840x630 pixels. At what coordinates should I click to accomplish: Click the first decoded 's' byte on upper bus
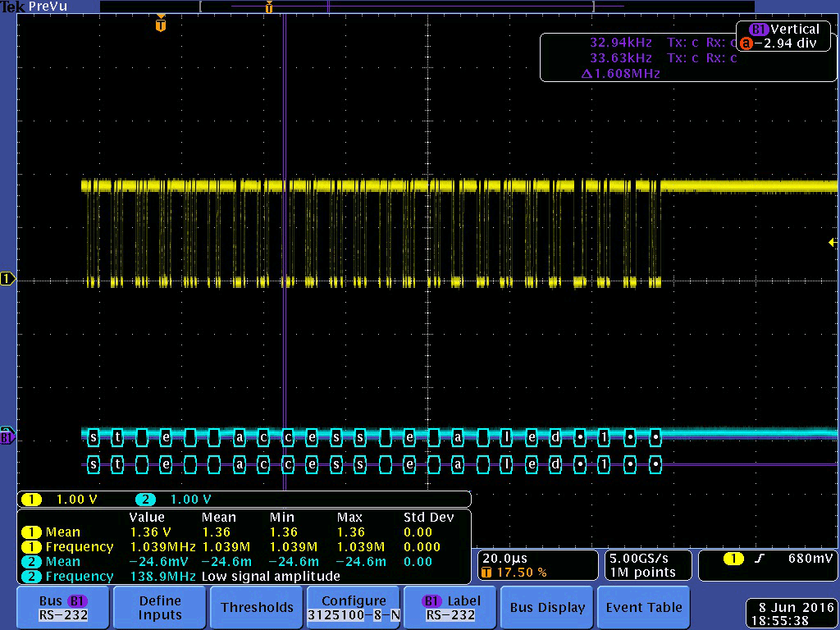tap(94, 437)
